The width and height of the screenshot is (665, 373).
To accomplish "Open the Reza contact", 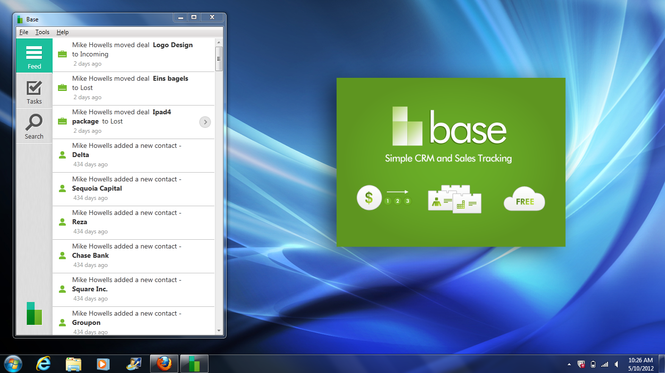I will [x=79, y=222].
